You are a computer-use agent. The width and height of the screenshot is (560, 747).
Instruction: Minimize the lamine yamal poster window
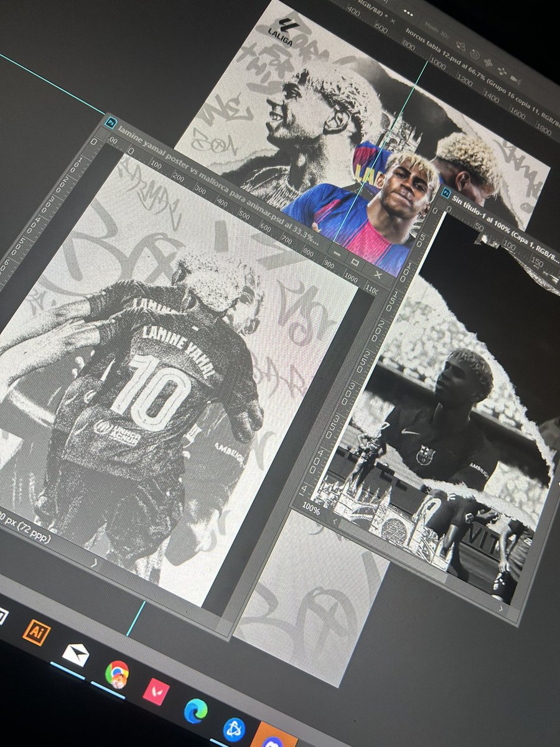pyautogui.click(x=338, y=253)
